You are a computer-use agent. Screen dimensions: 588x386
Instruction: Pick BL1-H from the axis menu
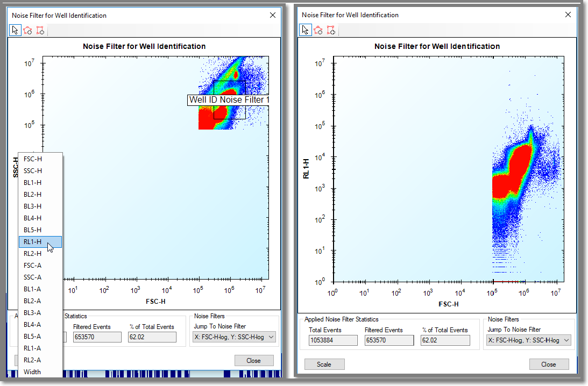click(33, 183)
